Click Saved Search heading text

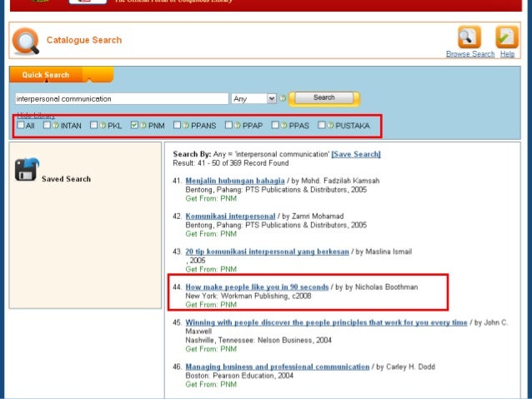click(66, 179)
